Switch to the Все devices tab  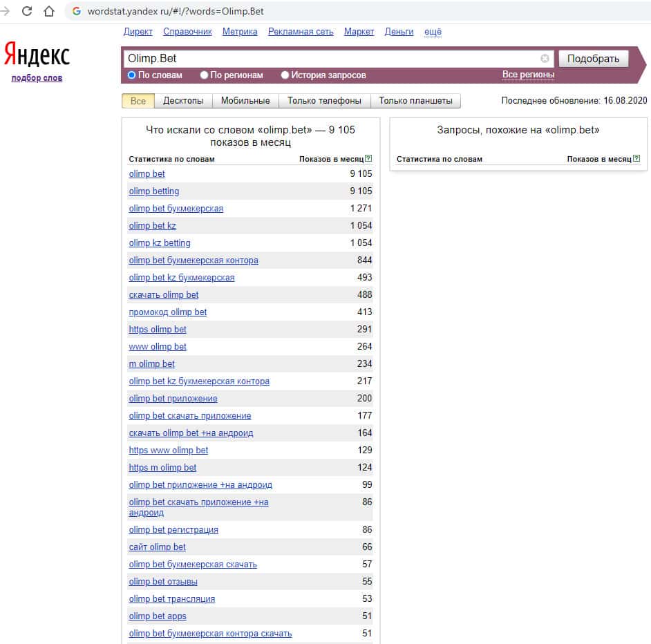[138, 101]
